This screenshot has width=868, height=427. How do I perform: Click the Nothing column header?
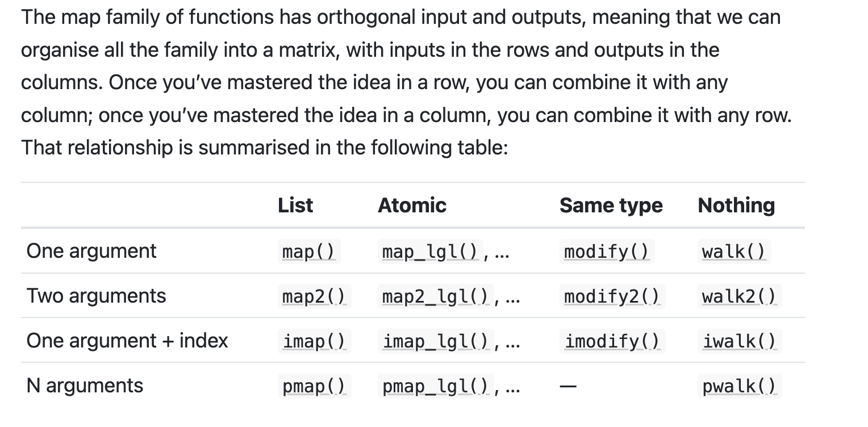736,206
